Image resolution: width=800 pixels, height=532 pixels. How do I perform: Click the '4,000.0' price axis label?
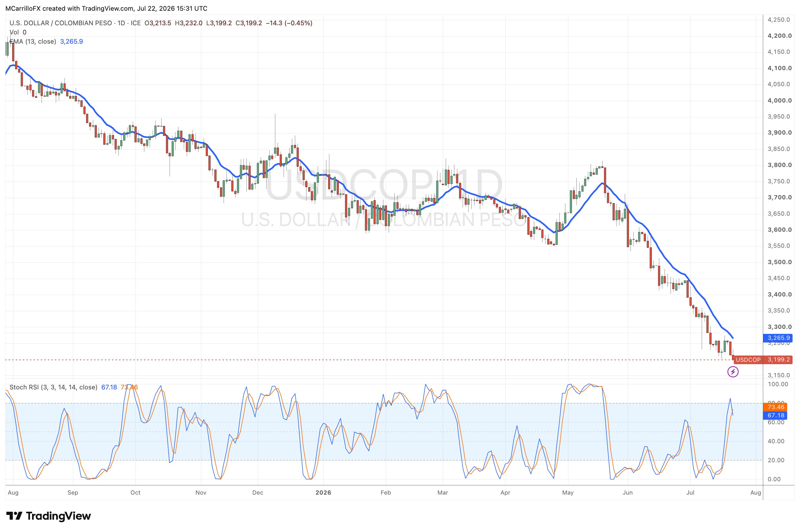click(x=780, y=100)
